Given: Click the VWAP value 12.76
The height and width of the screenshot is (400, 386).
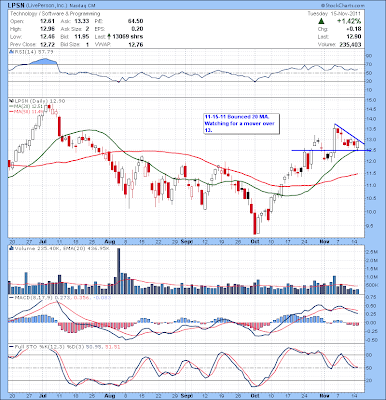Looking at the screenshot, I should coord(136,44).
